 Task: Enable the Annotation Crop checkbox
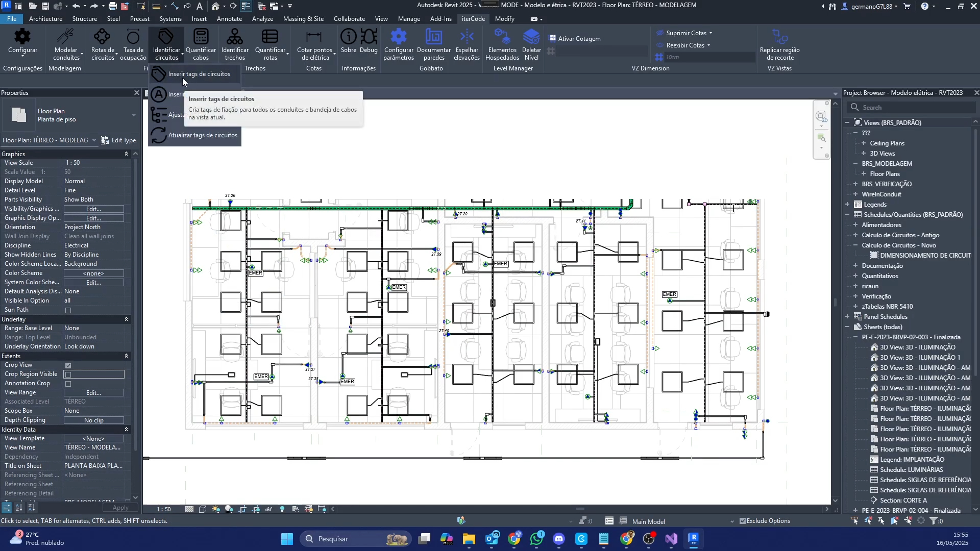click(x=68, y=384)
